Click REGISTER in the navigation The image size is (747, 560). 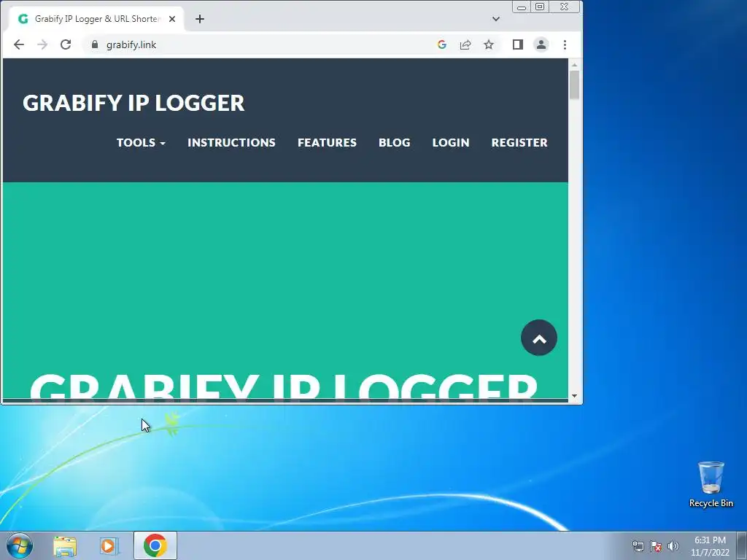click(x=519, y=143)
